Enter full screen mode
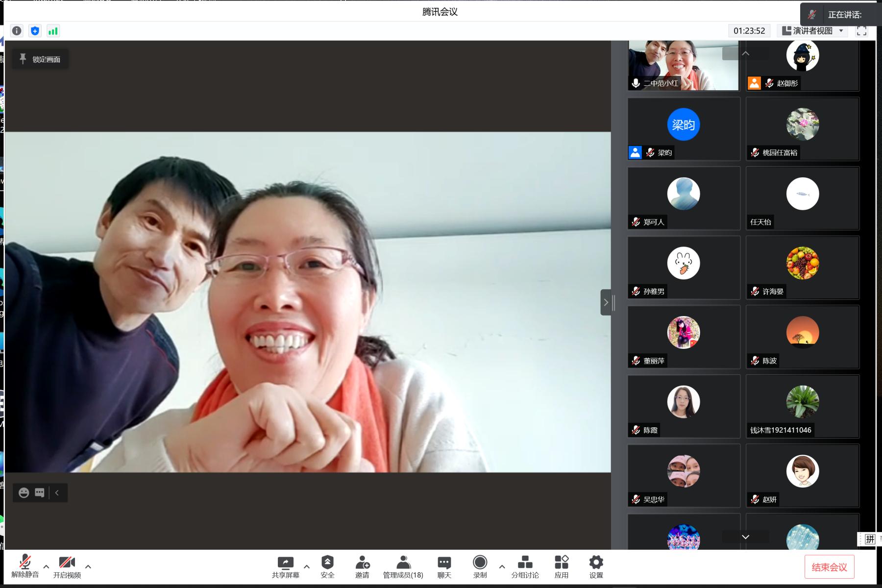This screenshot has width=882, height=588. tap(861, 31)
